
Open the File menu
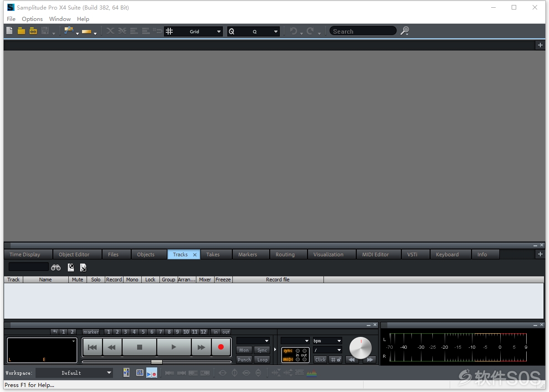11,19
